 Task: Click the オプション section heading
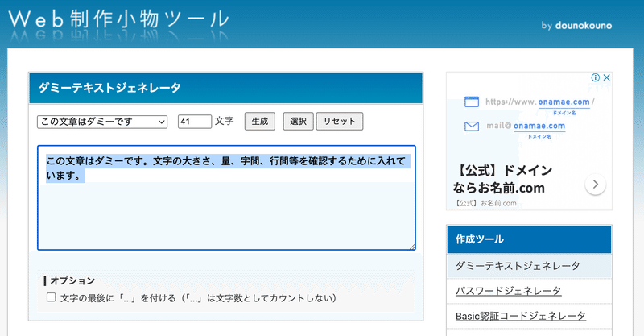click(72, 281)
